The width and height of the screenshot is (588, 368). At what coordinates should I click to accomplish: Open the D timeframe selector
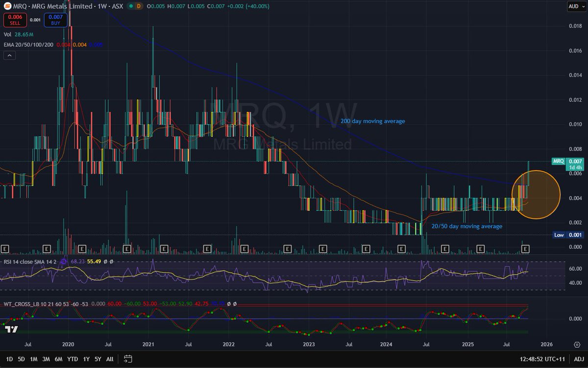pos(139,6)
